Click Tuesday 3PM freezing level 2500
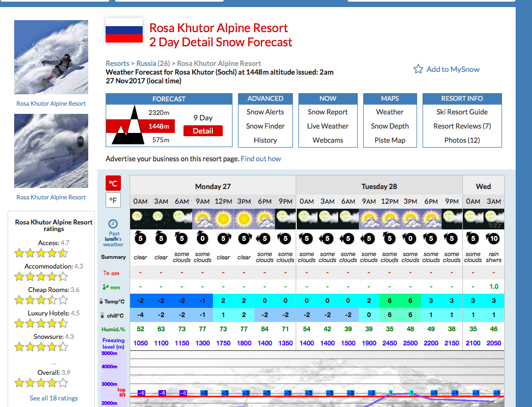The height and width of the screenshot is (407, 532). tap(410, 343)
